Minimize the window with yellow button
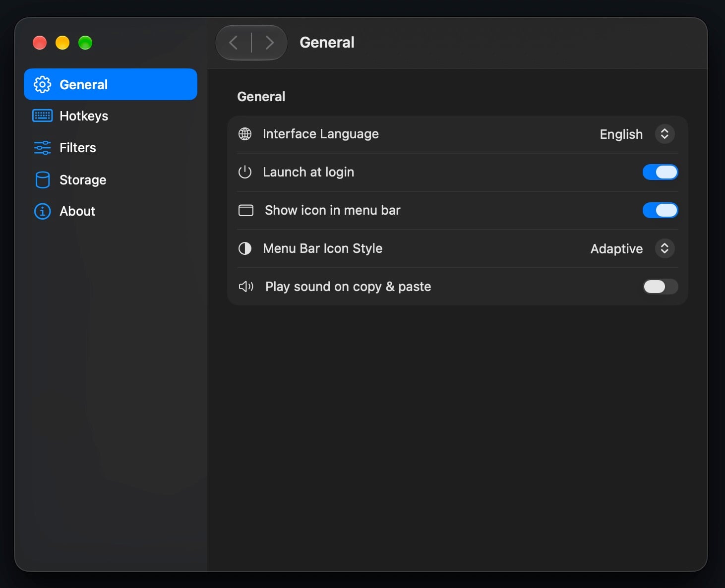The height and width of the screenshot is (588, 725). click(62, 43)
